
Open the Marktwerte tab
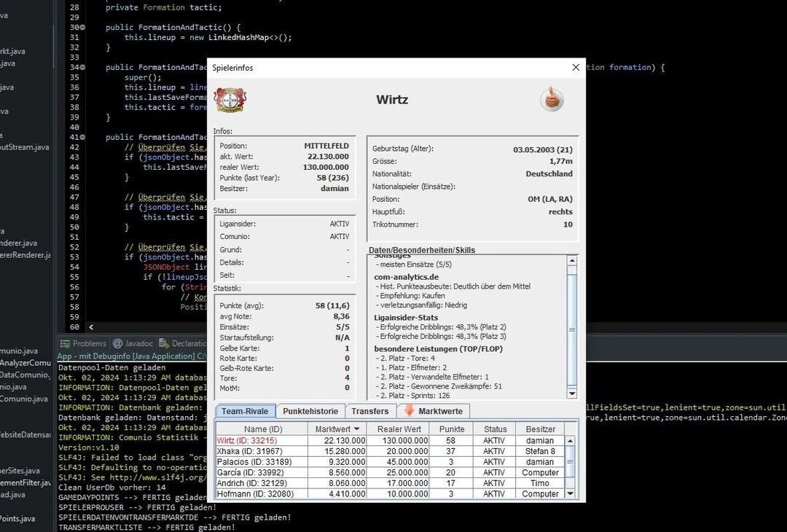coord(434,411)
